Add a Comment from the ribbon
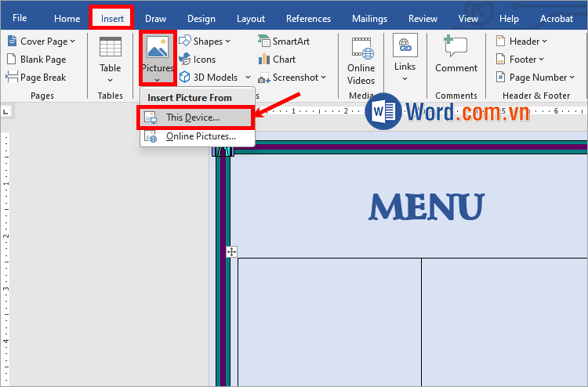 pos(456,55)
